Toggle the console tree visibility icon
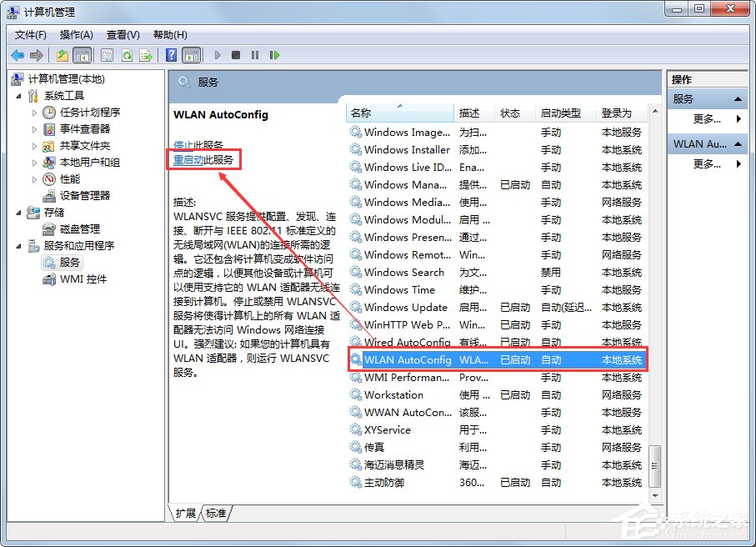Screen dimensions: 756x547 click(81, 55)
